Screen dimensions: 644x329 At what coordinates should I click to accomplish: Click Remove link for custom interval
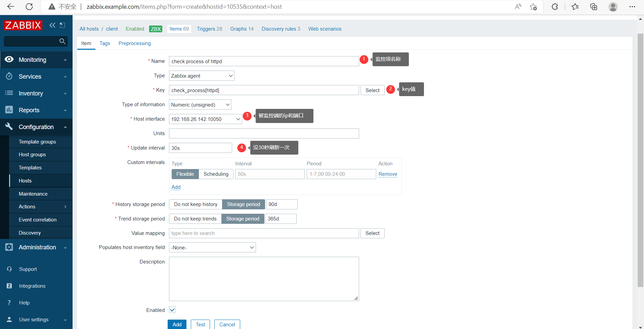coord(388,174)
